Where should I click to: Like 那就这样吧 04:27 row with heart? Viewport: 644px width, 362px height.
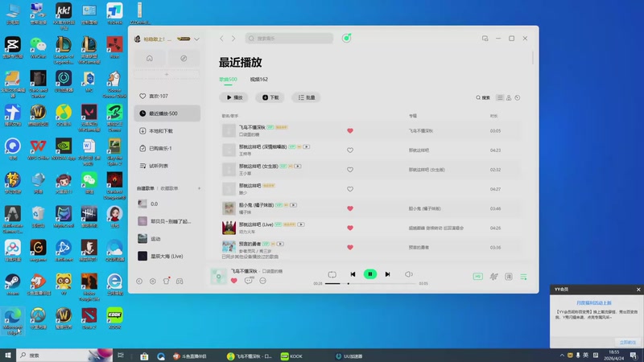350,189
